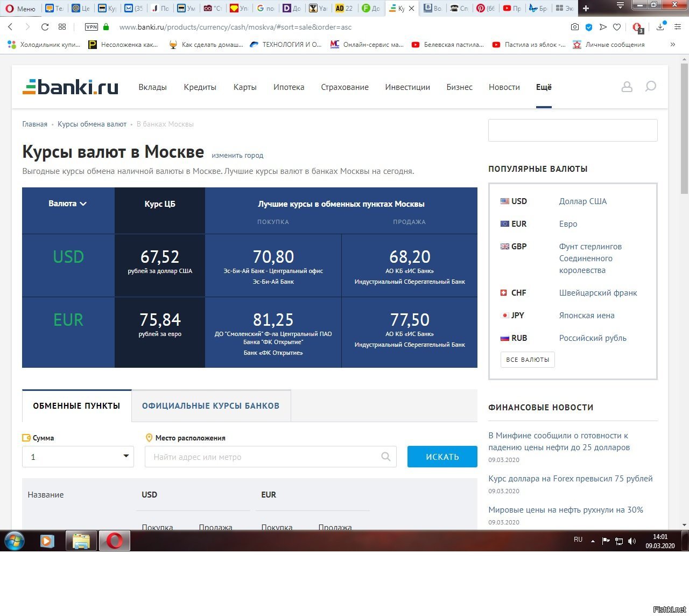689x616 pixels.
Task: Go to 'Курсы обмена валют' breadcrumb
Action: click(x=92, y=124)
